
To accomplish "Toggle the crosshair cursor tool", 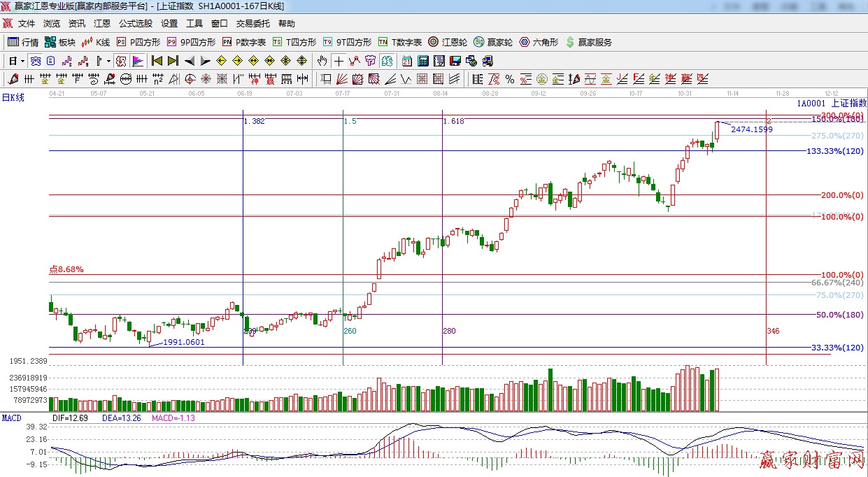I will coord(339,61).
